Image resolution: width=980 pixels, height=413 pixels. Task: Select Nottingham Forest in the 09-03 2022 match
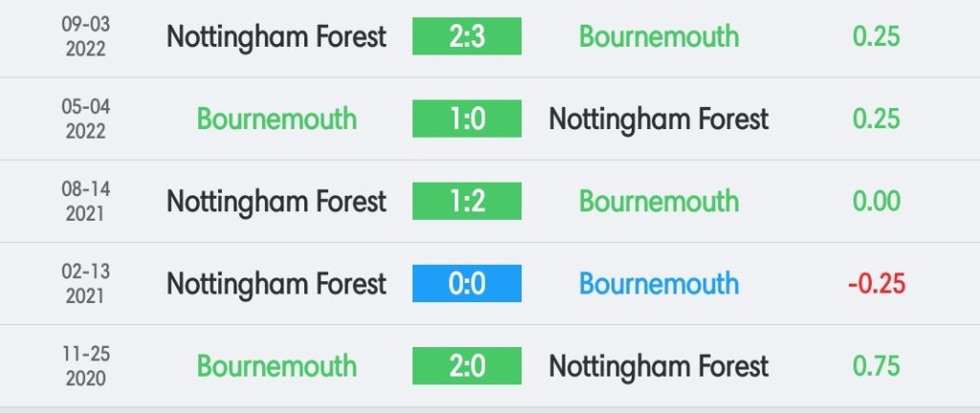[277, 37]
